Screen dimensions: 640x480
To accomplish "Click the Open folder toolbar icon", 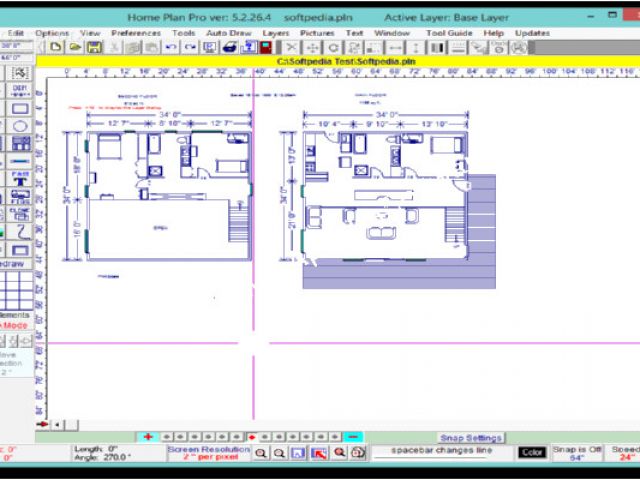I will point(74,47).
